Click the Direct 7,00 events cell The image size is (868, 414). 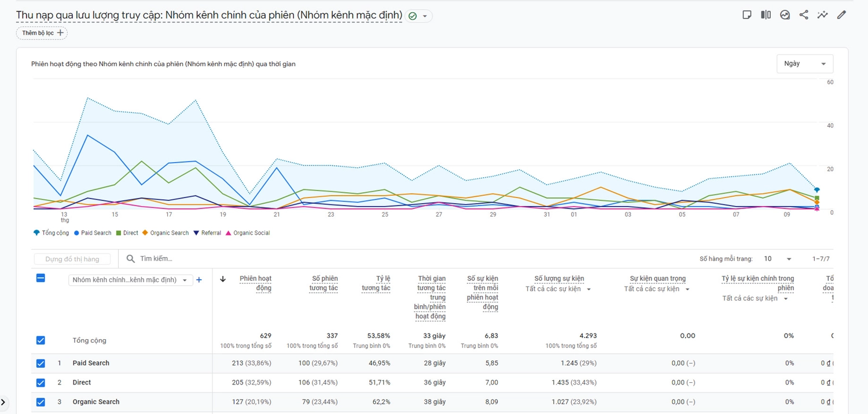[491, 382]
